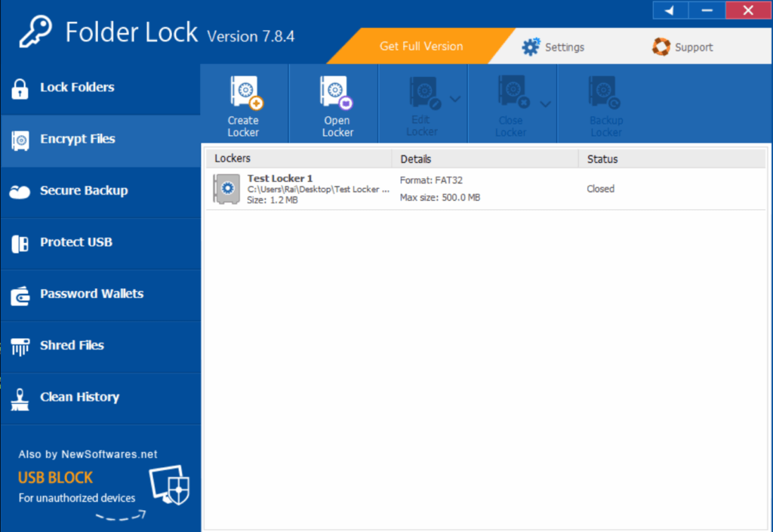Viewport: 773px width, 532px height.
Task: Click the greyed Edit Locker icon
Action: point(425,92)
